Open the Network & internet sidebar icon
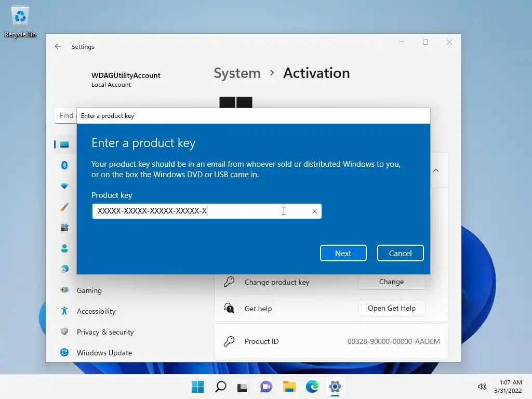This screenshot has height=399, width=532. (x=64, y=186)
